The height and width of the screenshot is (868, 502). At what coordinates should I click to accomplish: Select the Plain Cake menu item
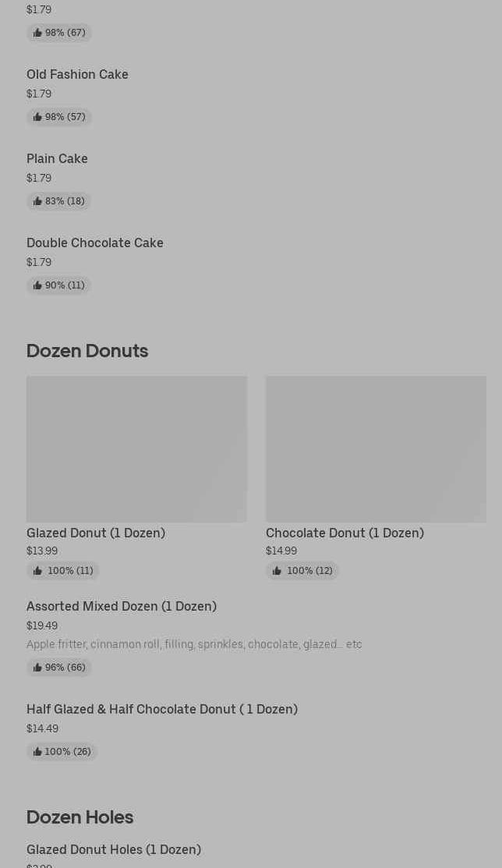[57, 159]
